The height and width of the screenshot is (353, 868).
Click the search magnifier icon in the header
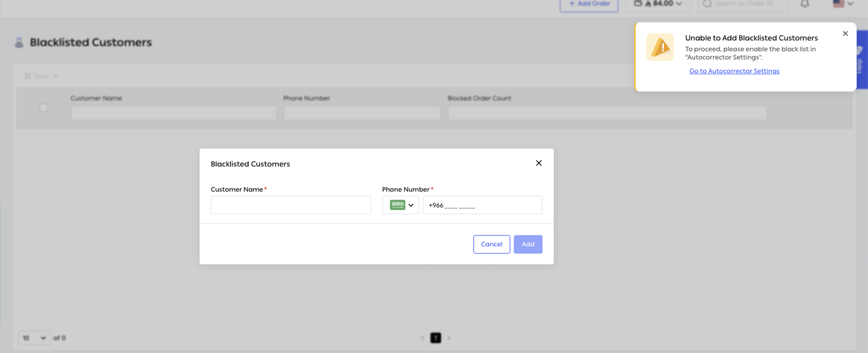(707, 4)
